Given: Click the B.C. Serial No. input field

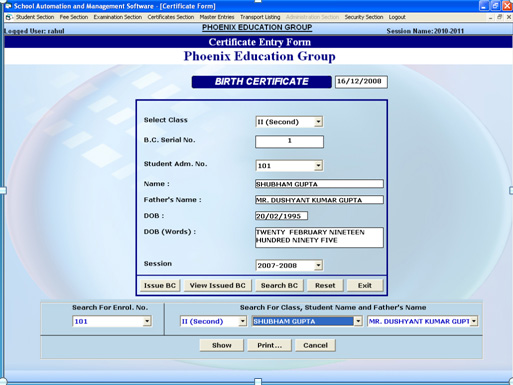Looking at the screenshot, I should [289, 141].
